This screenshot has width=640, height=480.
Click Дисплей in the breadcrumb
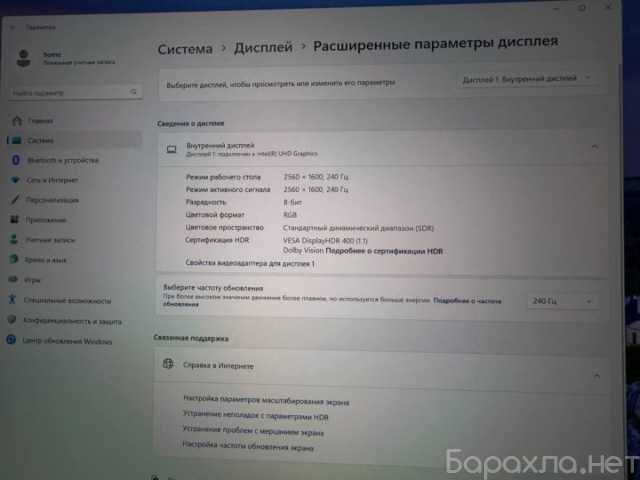[263, 47]
